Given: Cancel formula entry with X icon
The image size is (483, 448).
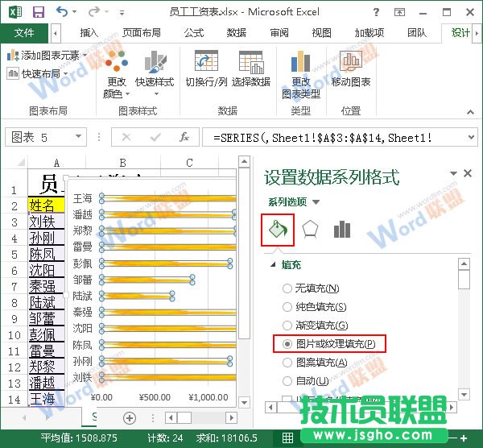Looking at the screenshot, I should coord(126,137).
